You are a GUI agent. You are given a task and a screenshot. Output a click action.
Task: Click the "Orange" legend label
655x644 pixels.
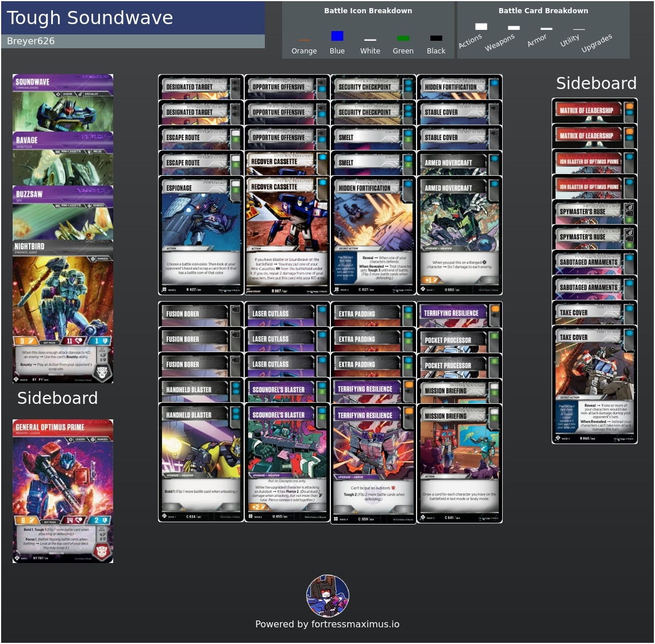tap(304, 51)
